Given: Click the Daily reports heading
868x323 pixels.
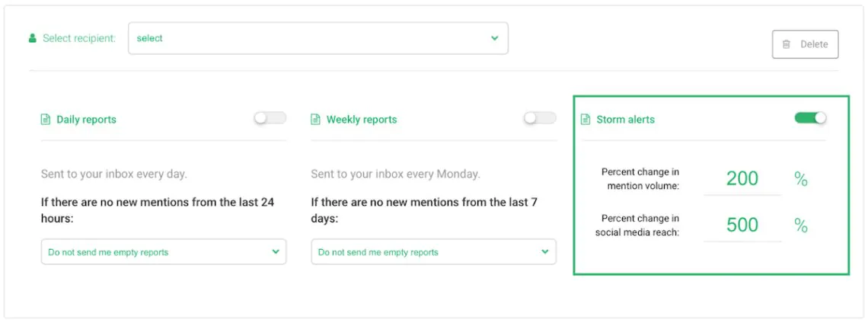Looking at the screenshot, I should point(86,119).
